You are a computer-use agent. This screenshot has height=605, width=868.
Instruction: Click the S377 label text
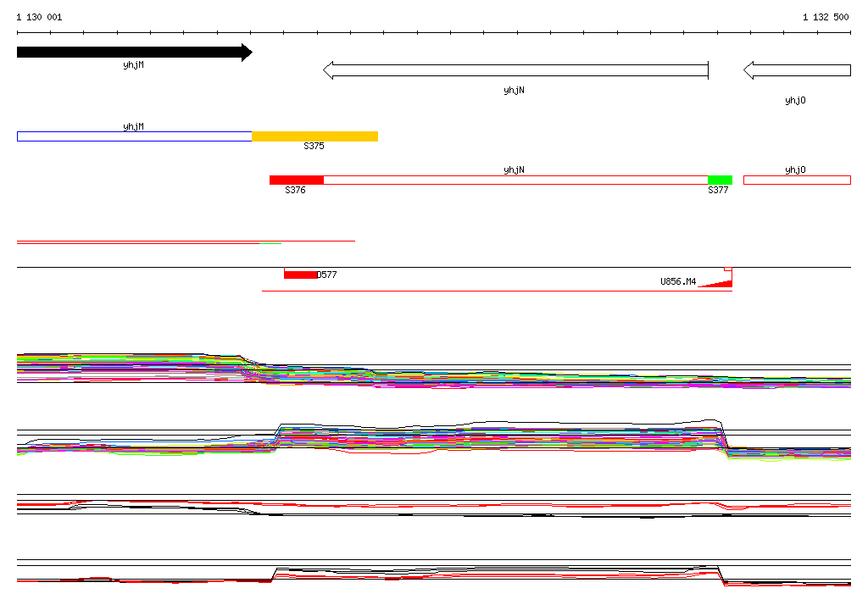pyautogui.click(x=718, y=190)
